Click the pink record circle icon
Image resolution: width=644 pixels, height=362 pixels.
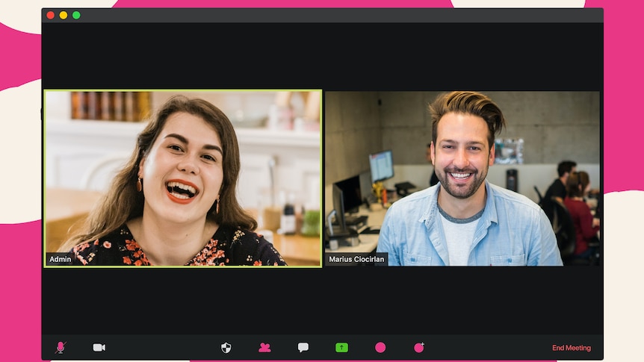click(380, 348)
